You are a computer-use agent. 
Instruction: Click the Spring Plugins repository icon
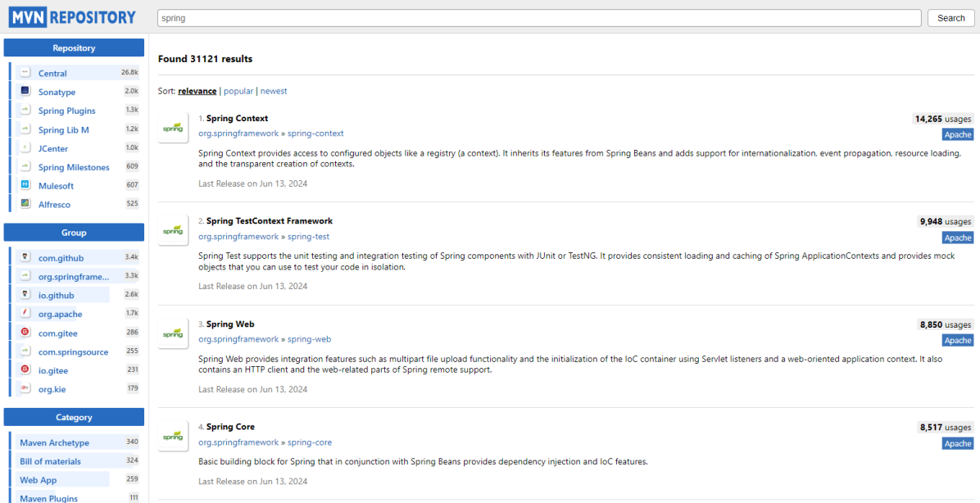(x=25, y=111)
